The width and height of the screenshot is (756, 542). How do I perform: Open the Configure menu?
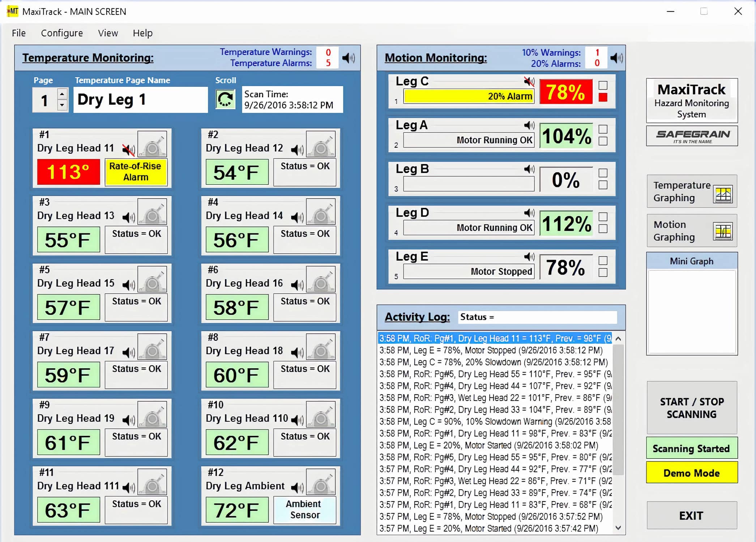pos(61,33)
